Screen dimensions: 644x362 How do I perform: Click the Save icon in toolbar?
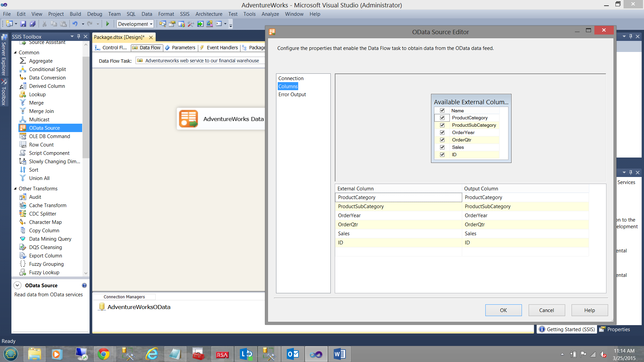[x=23, y=24]
